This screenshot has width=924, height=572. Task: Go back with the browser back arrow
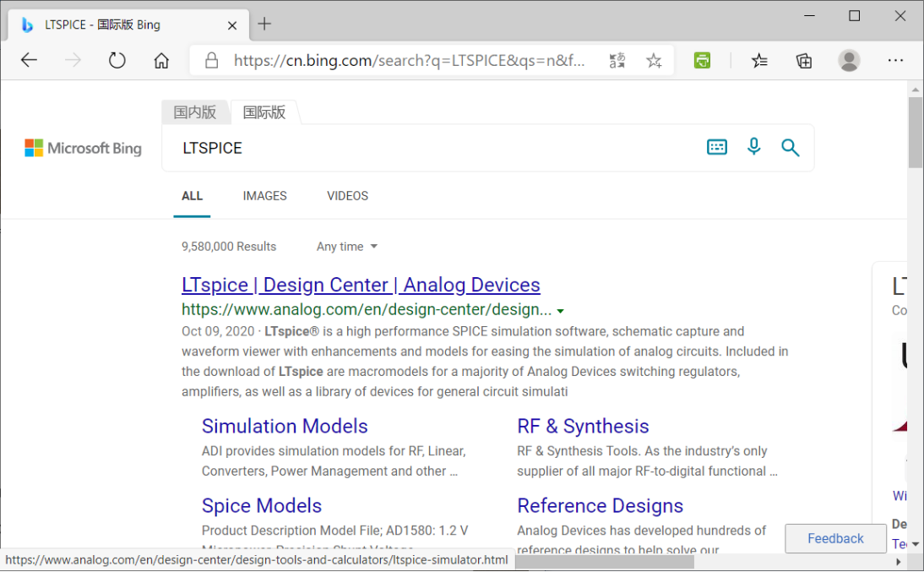tap(29, 60)
